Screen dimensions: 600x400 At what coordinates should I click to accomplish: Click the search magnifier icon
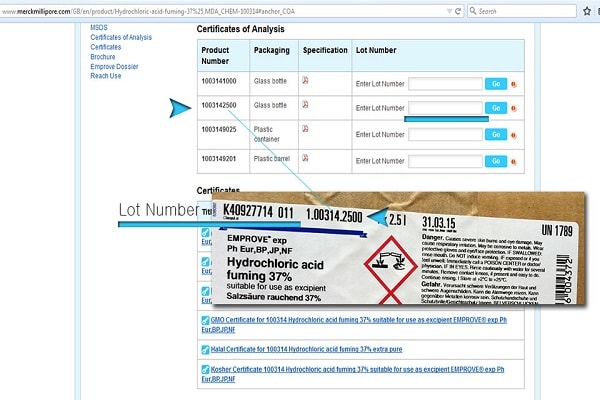(x=473, y=11)
